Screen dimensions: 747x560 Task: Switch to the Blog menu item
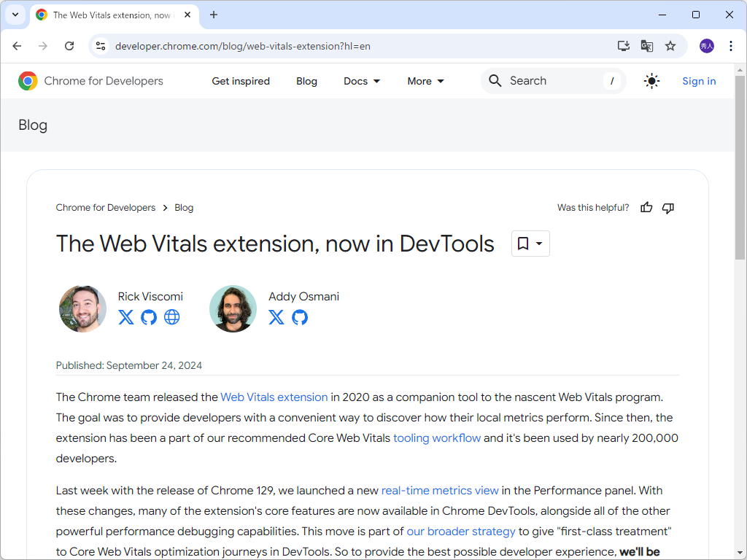coord(306,81)
